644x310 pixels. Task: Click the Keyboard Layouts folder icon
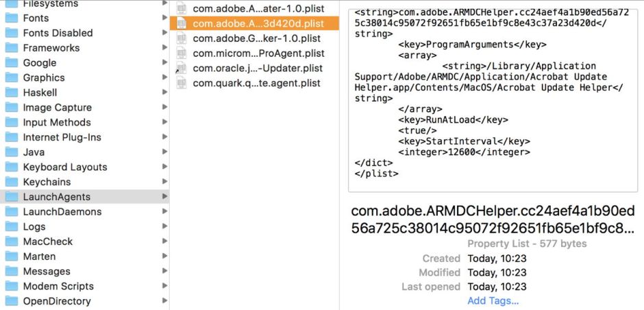11,167
